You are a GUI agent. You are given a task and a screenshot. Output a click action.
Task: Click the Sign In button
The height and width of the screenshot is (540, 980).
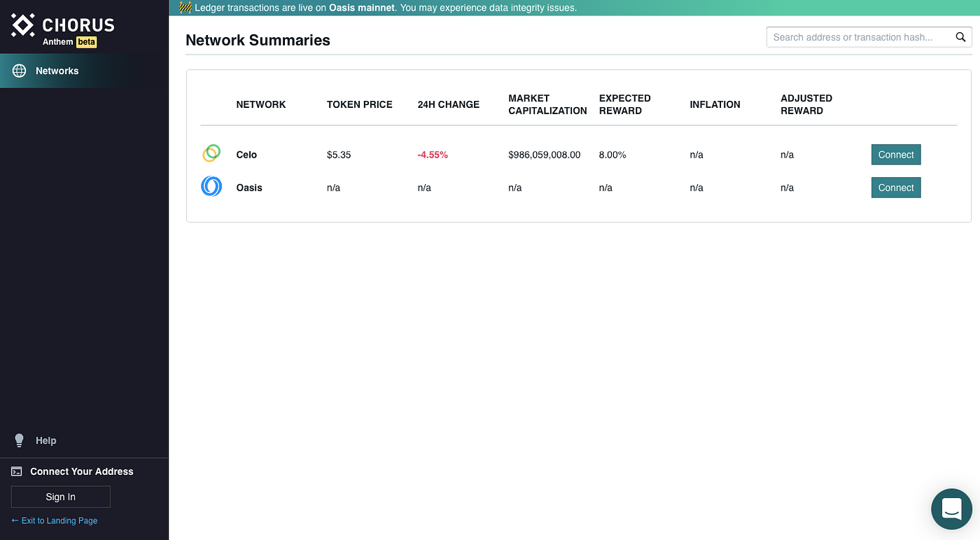[x=60, y=496]
